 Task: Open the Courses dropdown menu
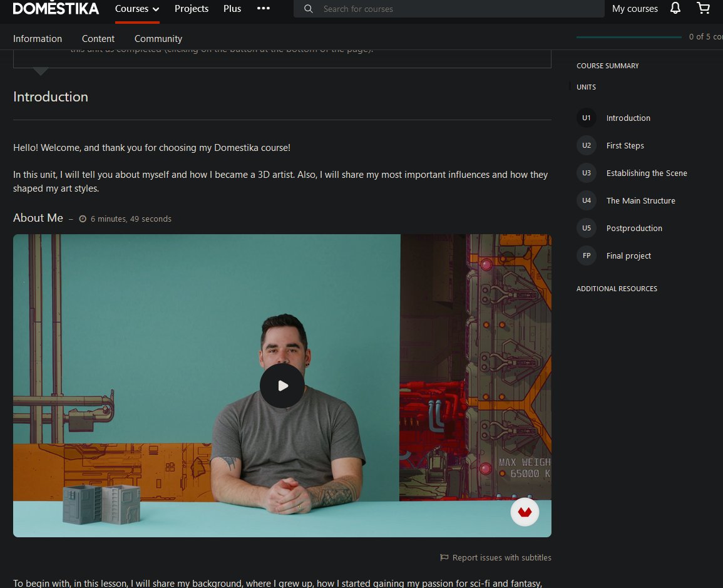(x=137, y=9)
